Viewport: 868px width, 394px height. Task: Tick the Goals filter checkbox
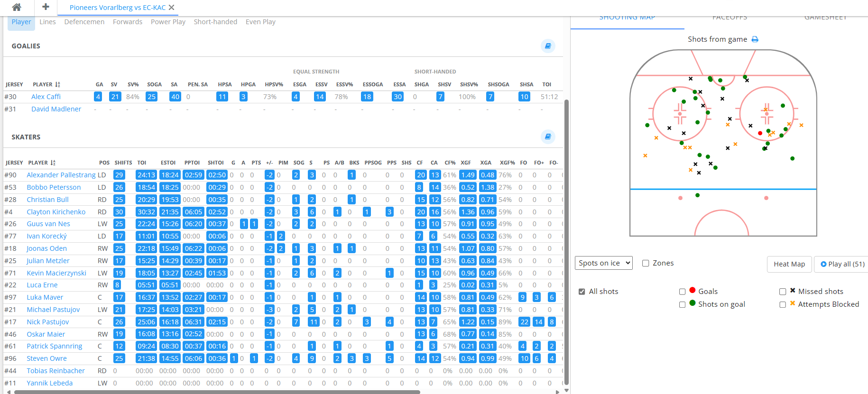682,292
